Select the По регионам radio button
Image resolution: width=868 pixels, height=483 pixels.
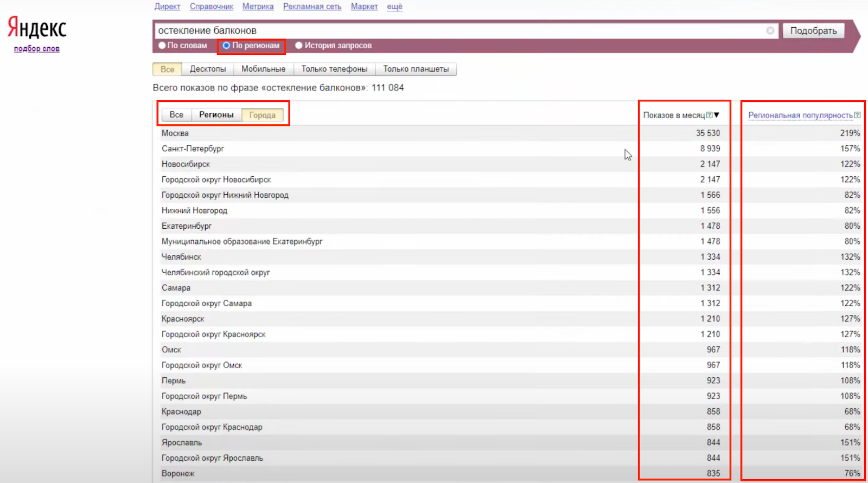point(226,46)
